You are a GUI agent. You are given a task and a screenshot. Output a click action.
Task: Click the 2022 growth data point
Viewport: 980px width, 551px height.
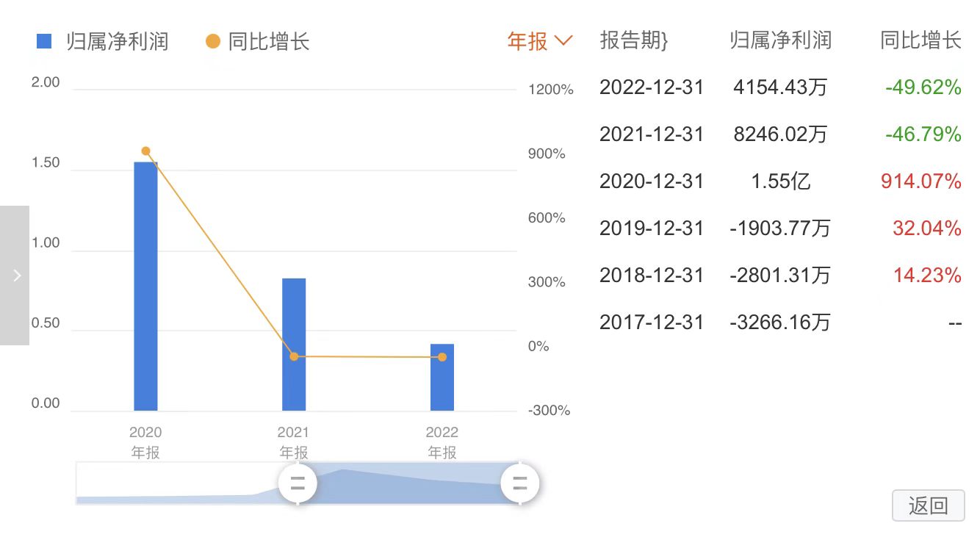pyautogui.click(x=442, y=357)
